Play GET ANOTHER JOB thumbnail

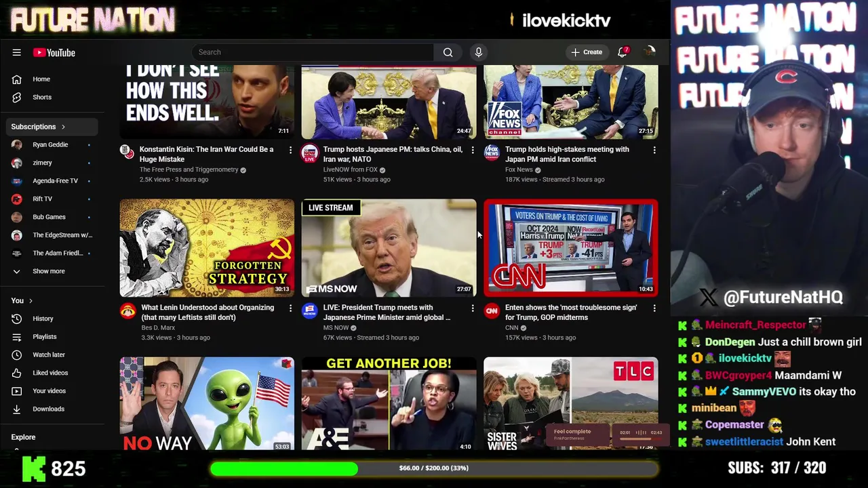(389, 403)
